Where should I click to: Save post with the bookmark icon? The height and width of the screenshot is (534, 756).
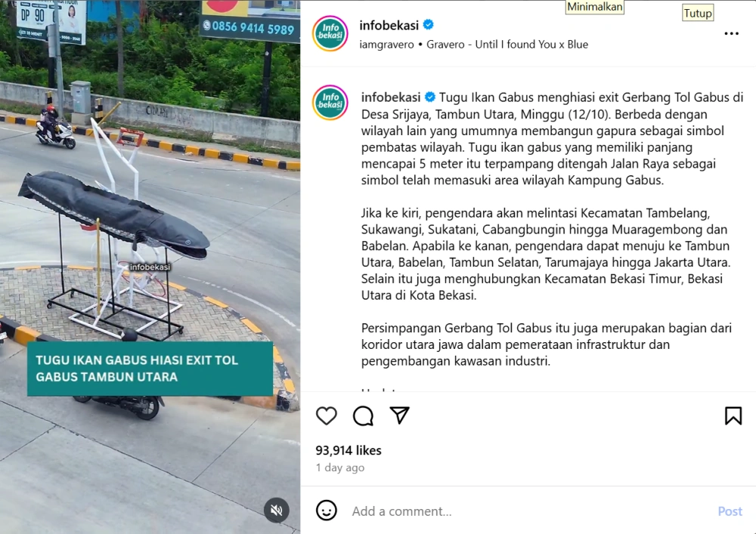(733, 416)
